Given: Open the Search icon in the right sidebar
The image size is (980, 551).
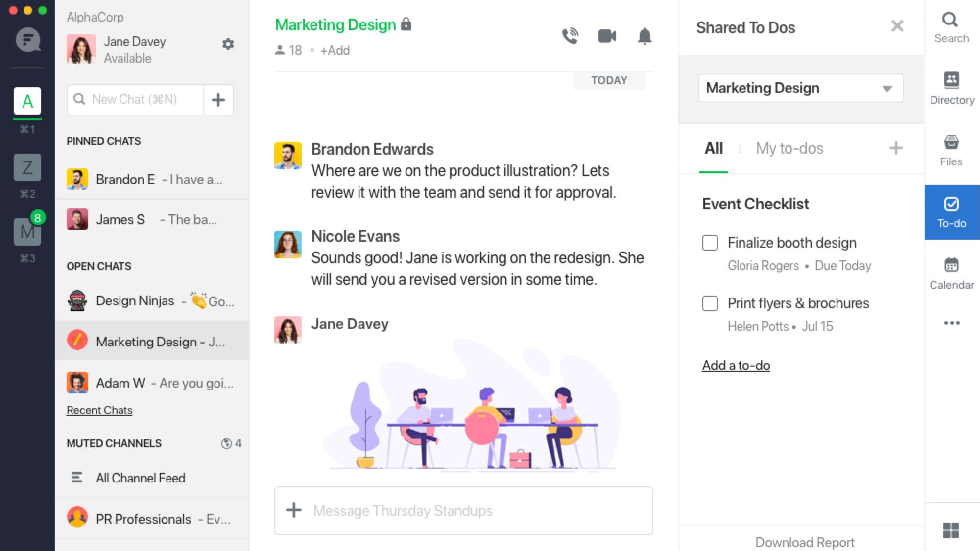Looking at the screenshot, I should click(951, 27).
